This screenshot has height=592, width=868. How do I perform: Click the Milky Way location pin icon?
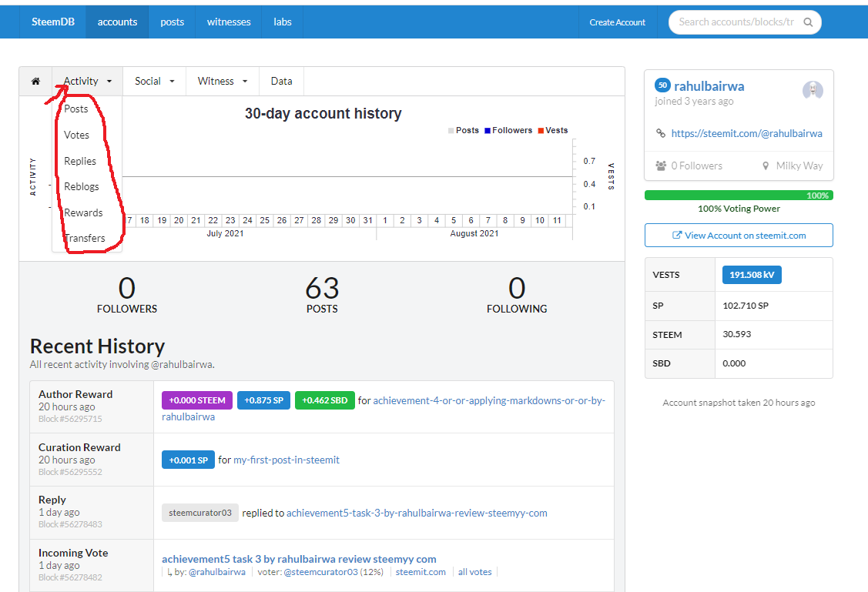[x=766, y=166]
